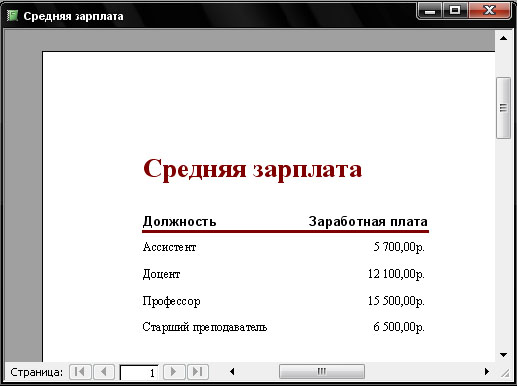Click the Должность column header

click(179, 221)
